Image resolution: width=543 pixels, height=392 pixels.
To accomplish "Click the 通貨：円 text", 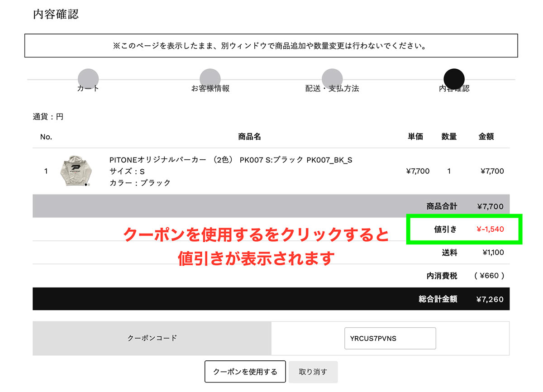I will pos(48,117).
